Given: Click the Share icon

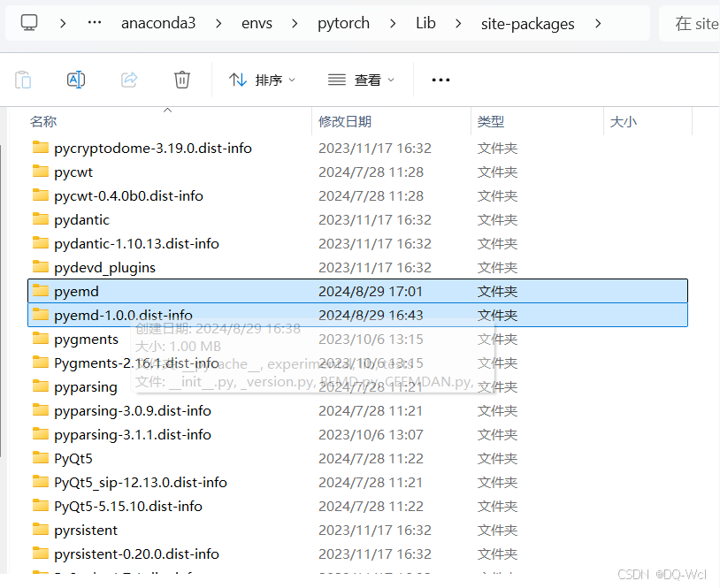Looking at the screenshot, I should click(x=129, y=79).
